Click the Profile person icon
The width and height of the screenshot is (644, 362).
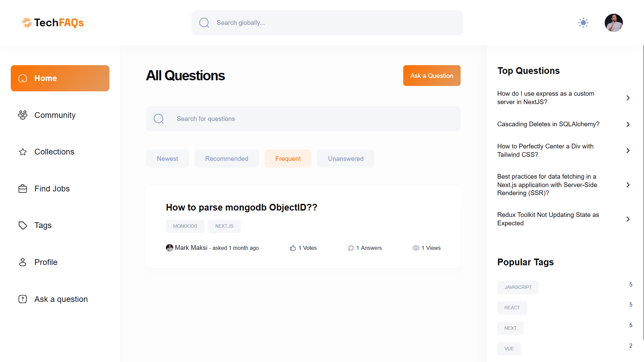[22, 262]
